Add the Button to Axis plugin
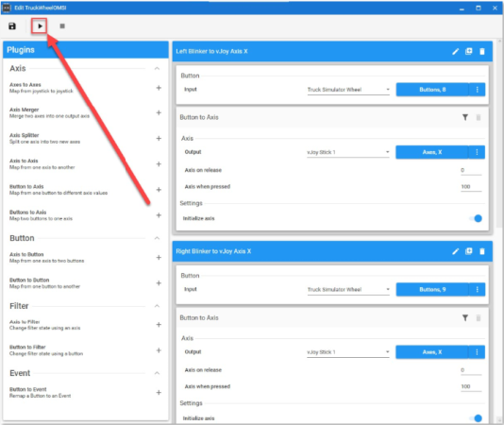Image resolution: width=504 pixels, height=425 pixels. pos(159,190)
